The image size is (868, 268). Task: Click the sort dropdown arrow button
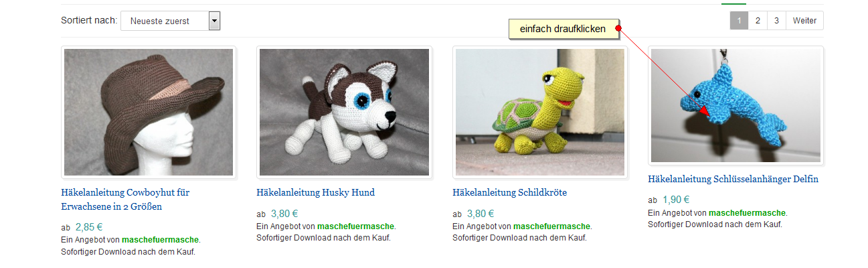214,21
